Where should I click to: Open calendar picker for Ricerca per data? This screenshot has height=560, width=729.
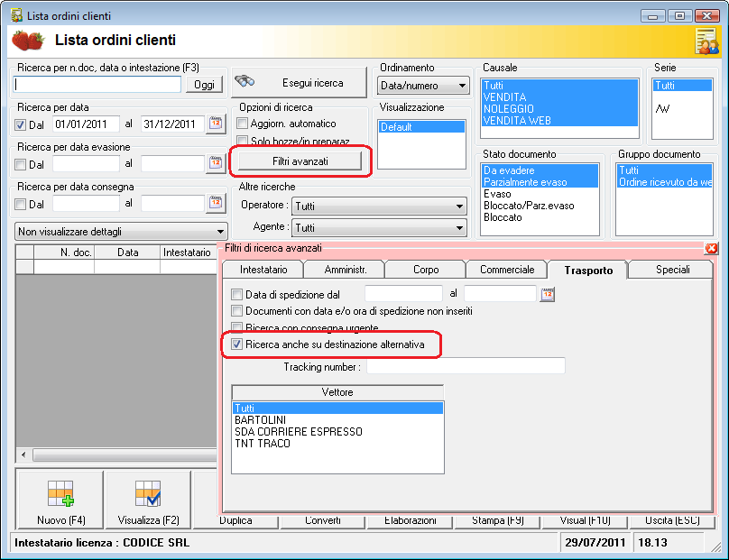216,124
